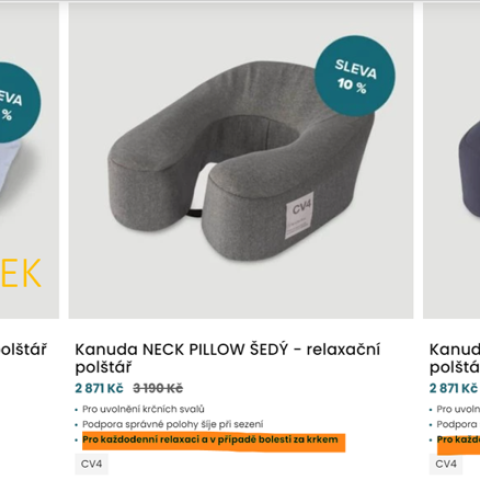
Task: Open the left product title ending in olštář
Action: (x=23, y=349)
